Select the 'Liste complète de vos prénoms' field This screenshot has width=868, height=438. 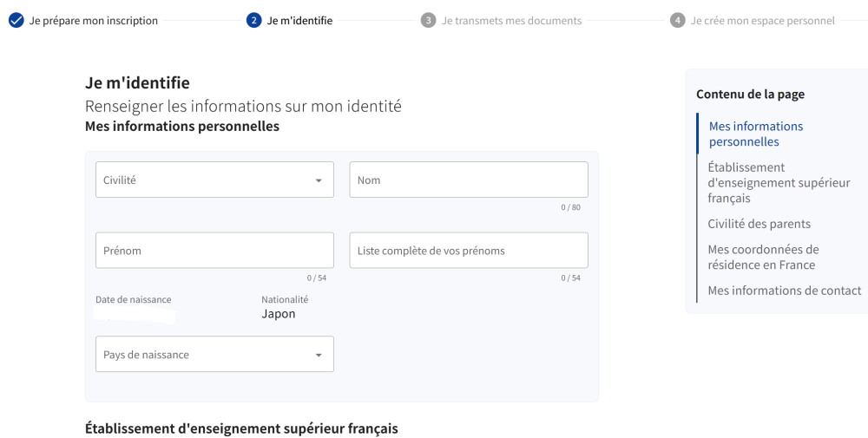coord(469,251)
